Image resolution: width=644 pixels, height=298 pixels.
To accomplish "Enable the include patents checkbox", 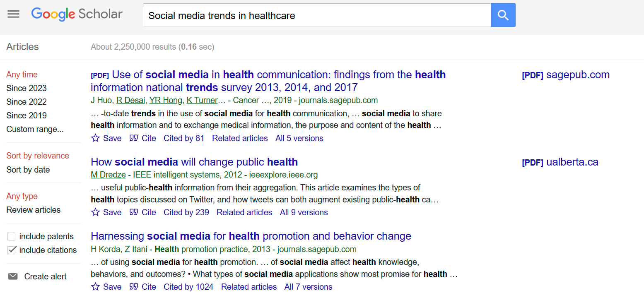I will tap(12, 236).
